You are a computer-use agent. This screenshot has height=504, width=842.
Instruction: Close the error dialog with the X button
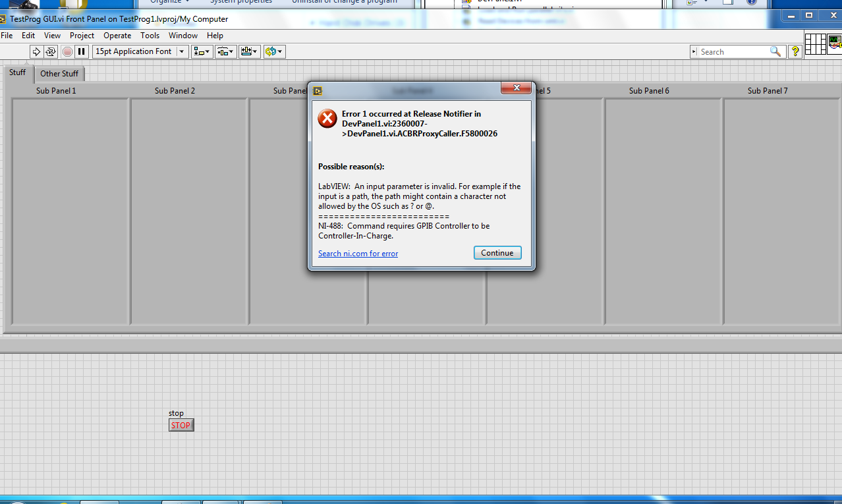click(517, 88)
